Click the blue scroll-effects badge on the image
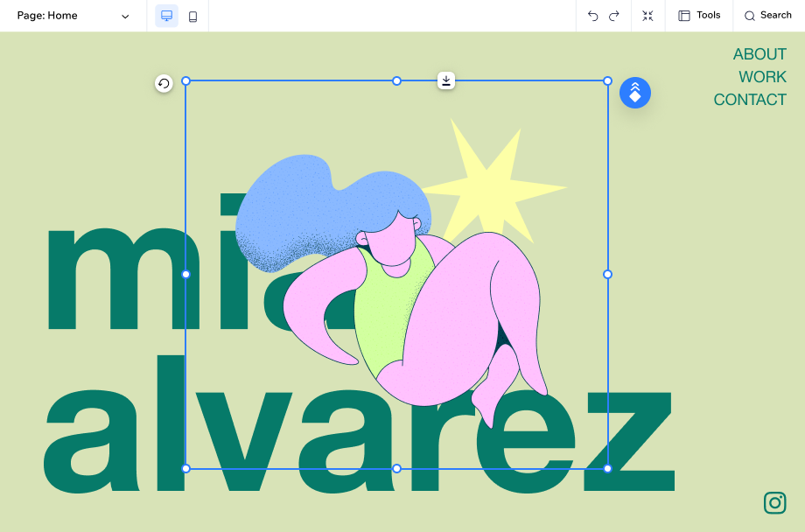 (635, 92)
